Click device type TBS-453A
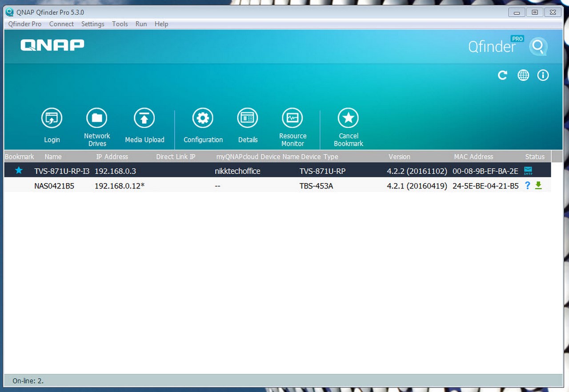Viewport: 569px width, 392px height. pos(316,186)
